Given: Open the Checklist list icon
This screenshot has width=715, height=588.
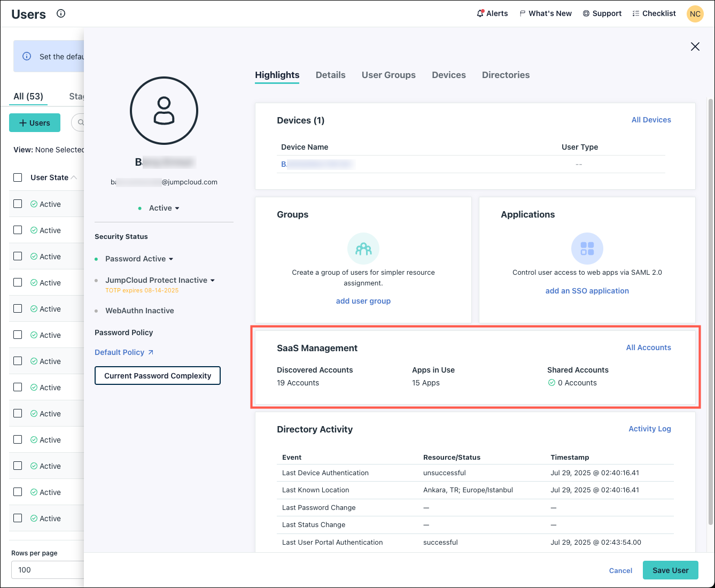Looking at the screenshot, I should (x=635, y=13).
